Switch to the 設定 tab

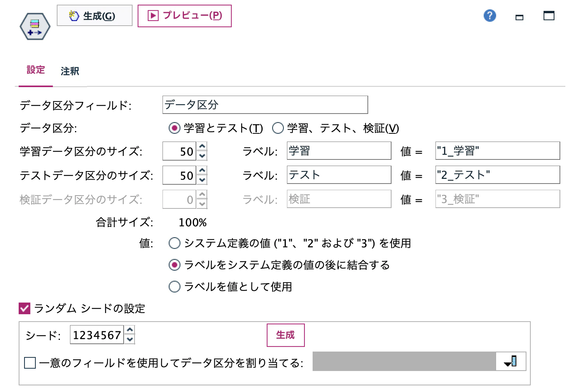[x=36, y=70]
